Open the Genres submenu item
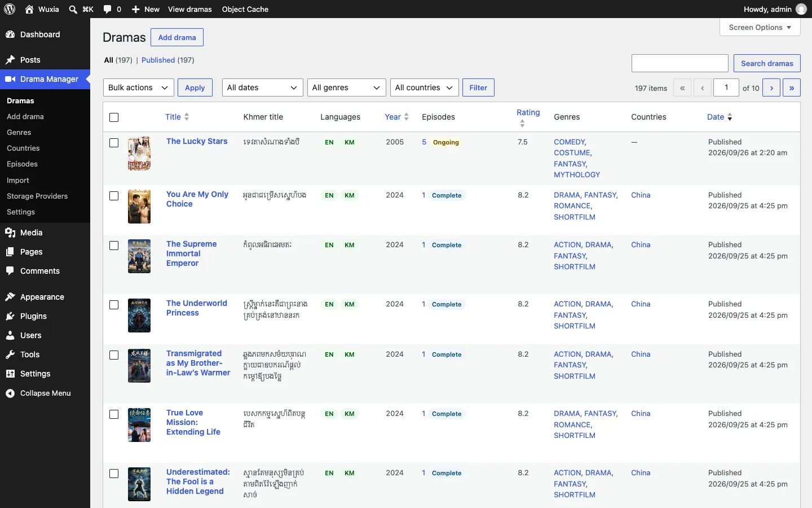The width and height of the screenshot is (812, 508). (19, 133)
